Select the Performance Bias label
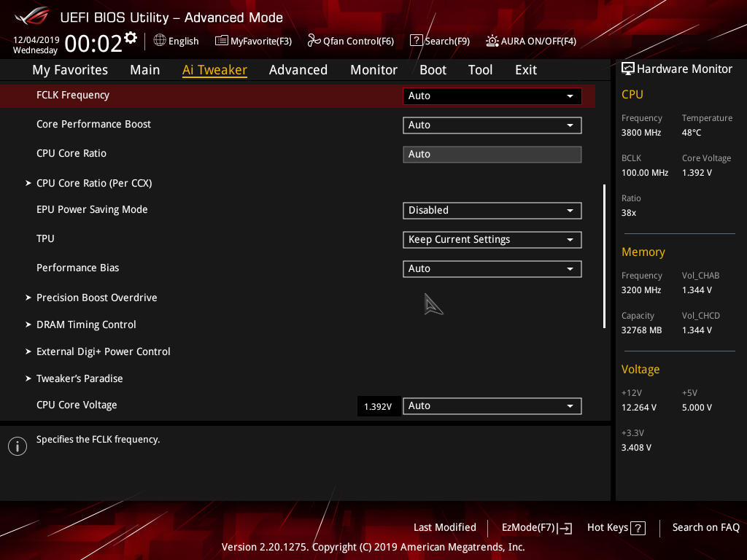The image size is (747, 560). click(x=77, y=268)
